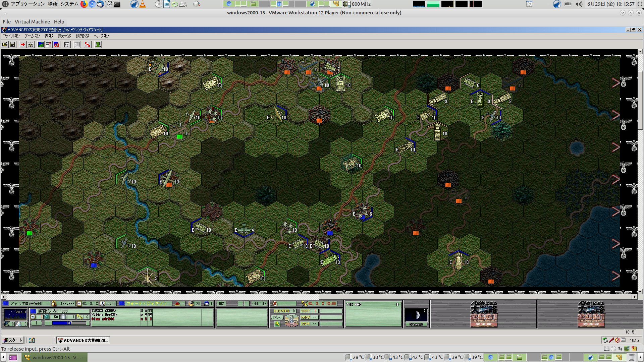Click the 対人 attack mode button
The height and width of the screenshot is (362, 644).
click(277, 317)
